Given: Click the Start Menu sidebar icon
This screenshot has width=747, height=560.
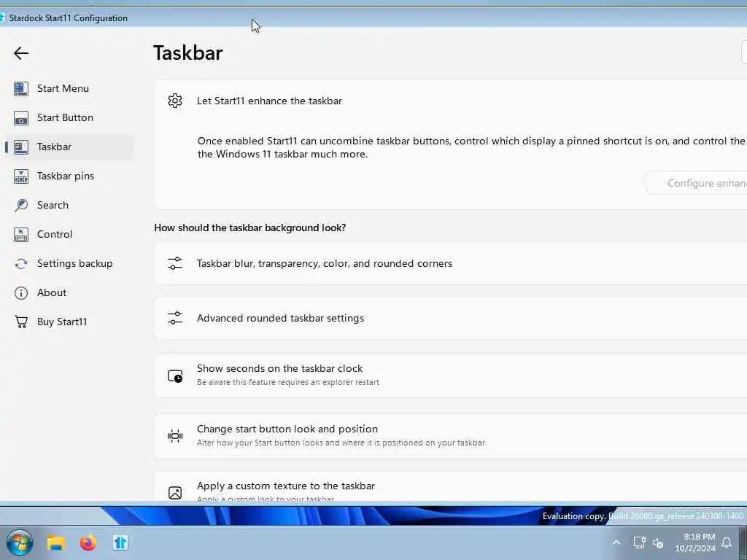Looking at the screenshot, I should pyautogui.click(x=21, y=88).
